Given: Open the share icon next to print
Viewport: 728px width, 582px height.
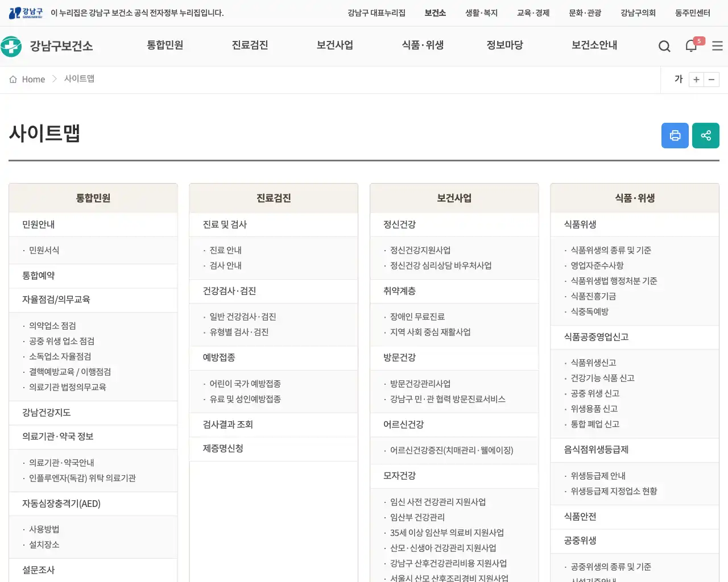Looking at the screenshot, I should coord(706,135).
